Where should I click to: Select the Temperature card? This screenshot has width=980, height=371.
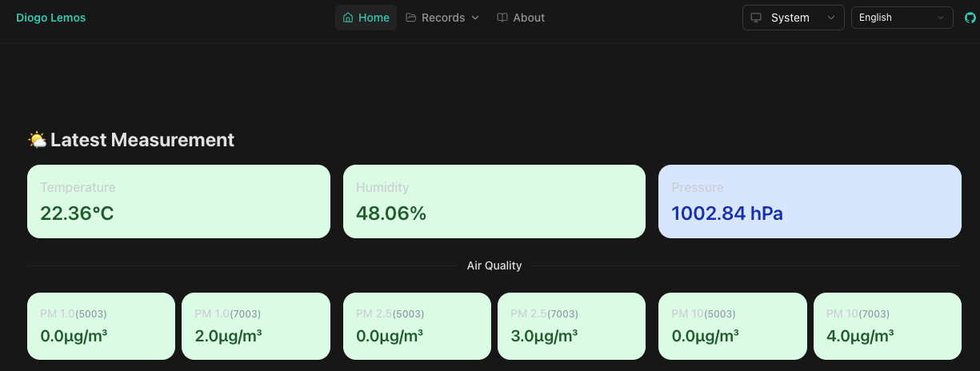tap(178, 201)
